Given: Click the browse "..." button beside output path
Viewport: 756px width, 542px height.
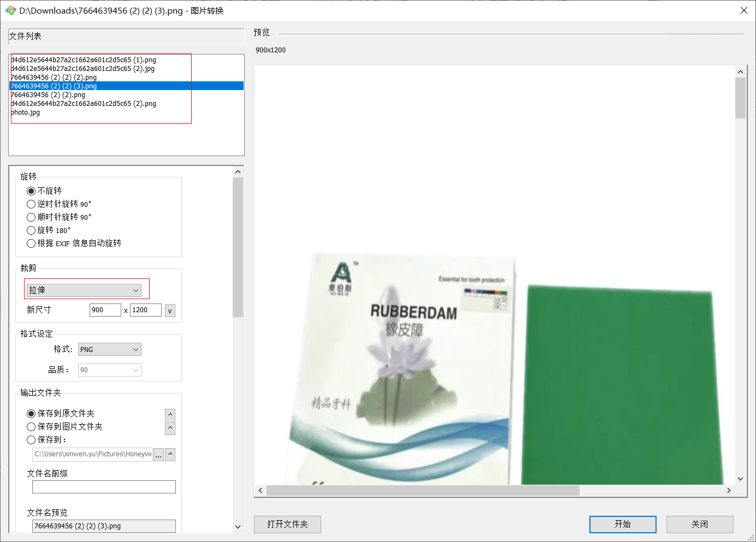Looking at the screenshot, I should coord(158,455).
